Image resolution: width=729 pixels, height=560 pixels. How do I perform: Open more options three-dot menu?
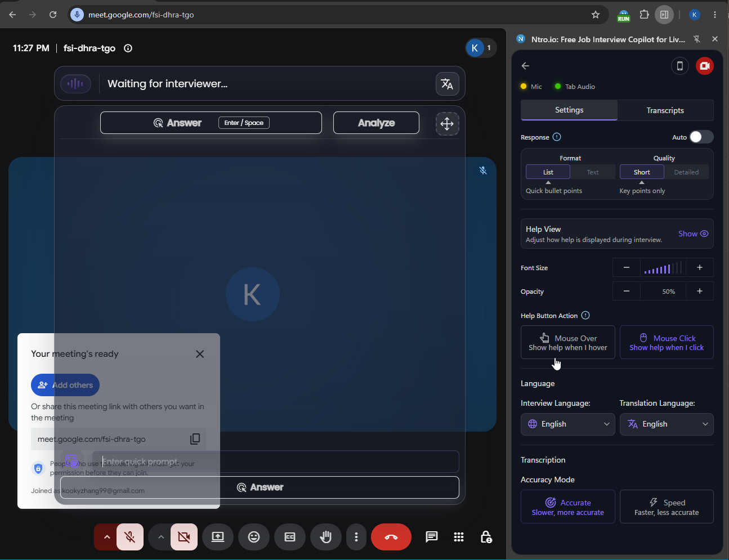click(356, 537)
